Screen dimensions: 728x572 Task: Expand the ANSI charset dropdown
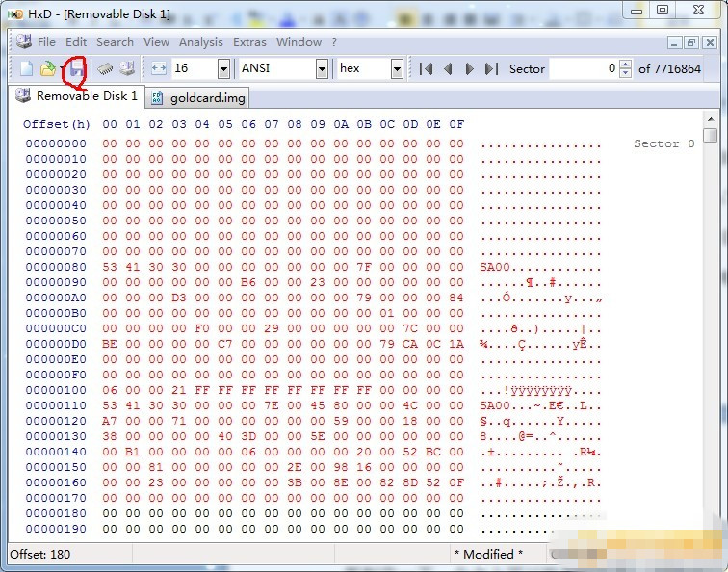322,69
